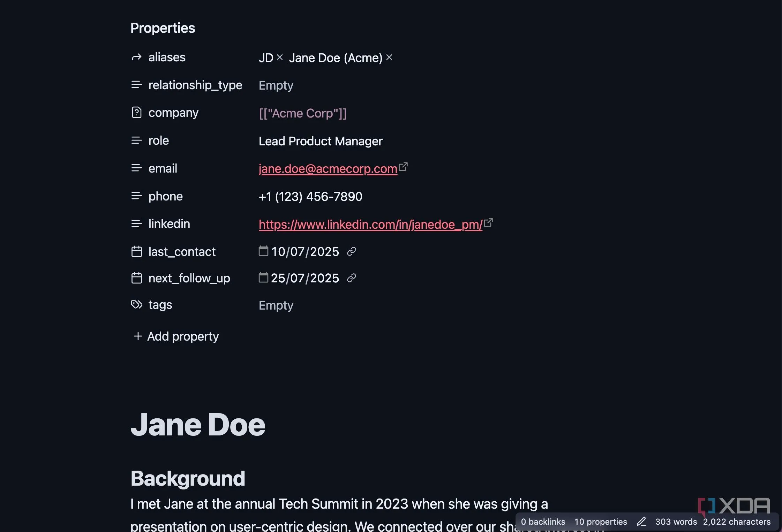Open the jane.doe@acmecorp.com email link

point(328,169)
